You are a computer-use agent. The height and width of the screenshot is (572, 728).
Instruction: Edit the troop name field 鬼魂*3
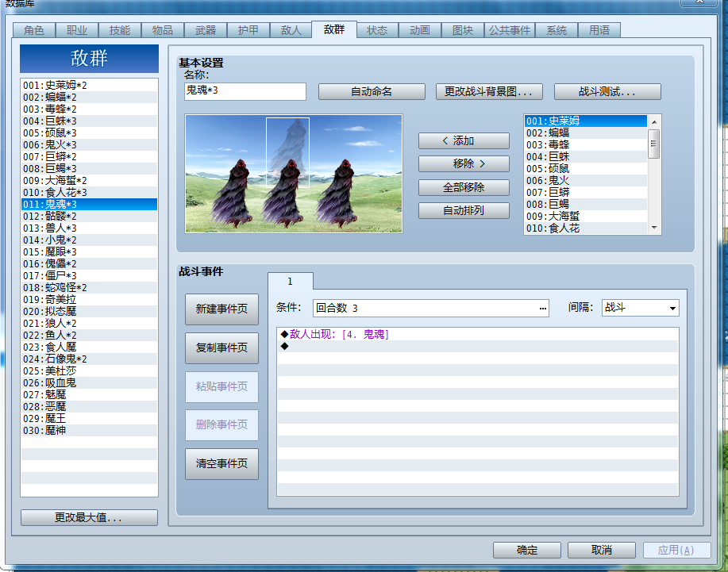pyautogui.click(x=245, y=91)
